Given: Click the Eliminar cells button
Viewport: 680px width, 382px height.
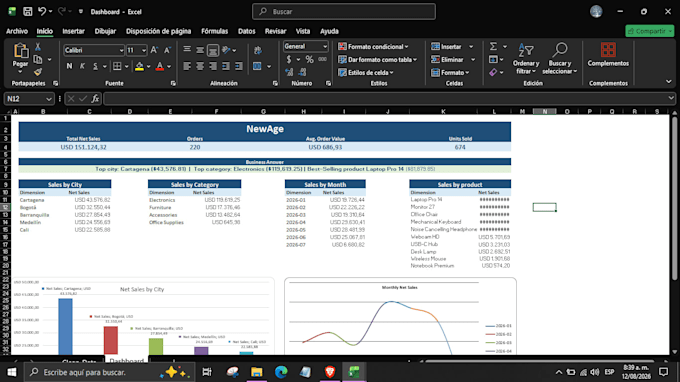Looking at the screenshot, I should (448, 59).
